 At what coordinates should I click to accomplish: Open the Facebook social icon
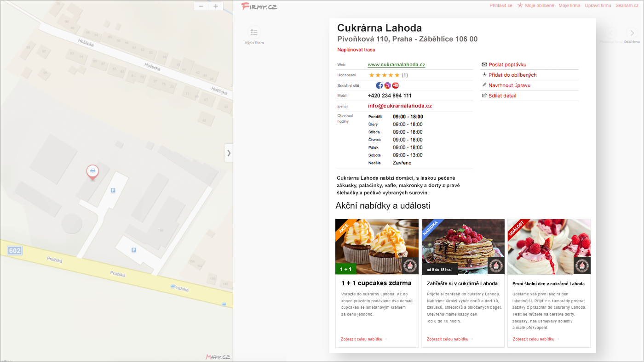[379, 85]
